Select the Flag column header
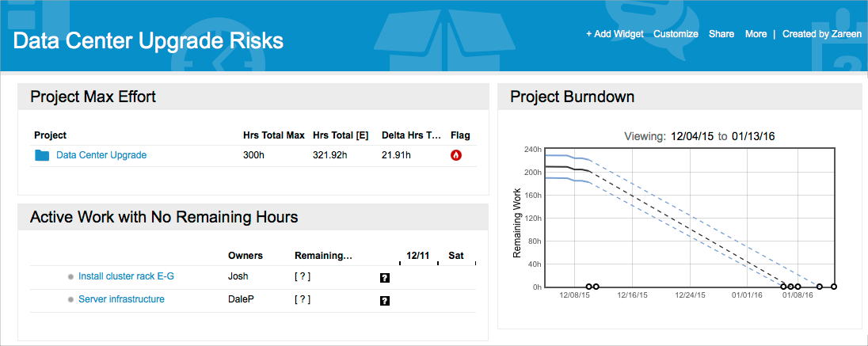 point(460,135)
